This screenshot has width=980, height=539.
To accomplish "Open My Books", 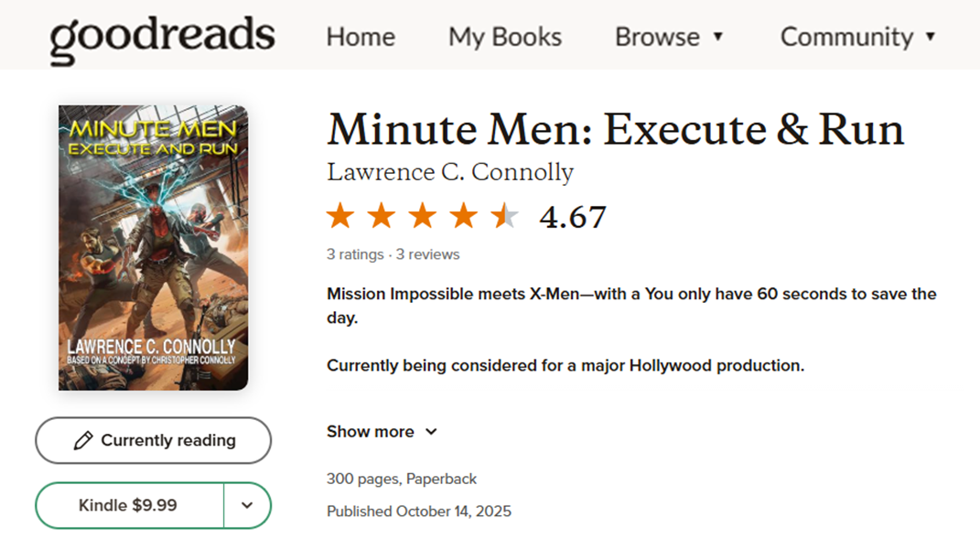I will coord(505,37).
